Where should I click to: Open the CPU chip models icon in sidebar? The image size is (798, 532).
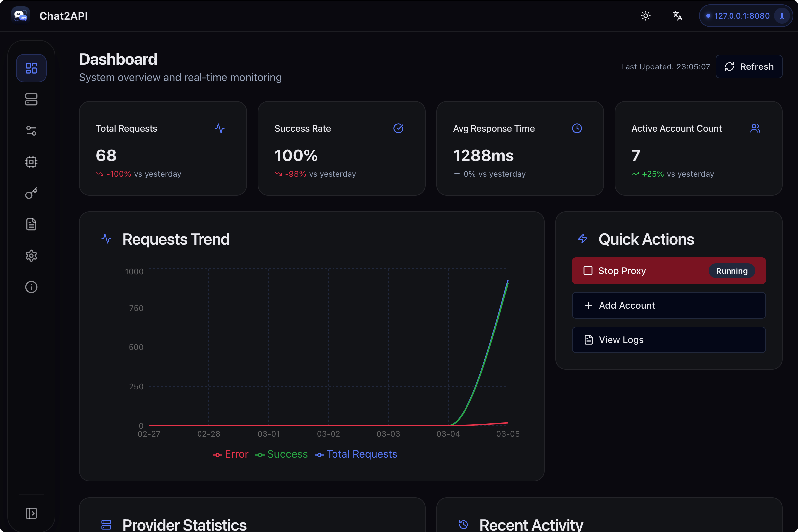coord(31,162)
